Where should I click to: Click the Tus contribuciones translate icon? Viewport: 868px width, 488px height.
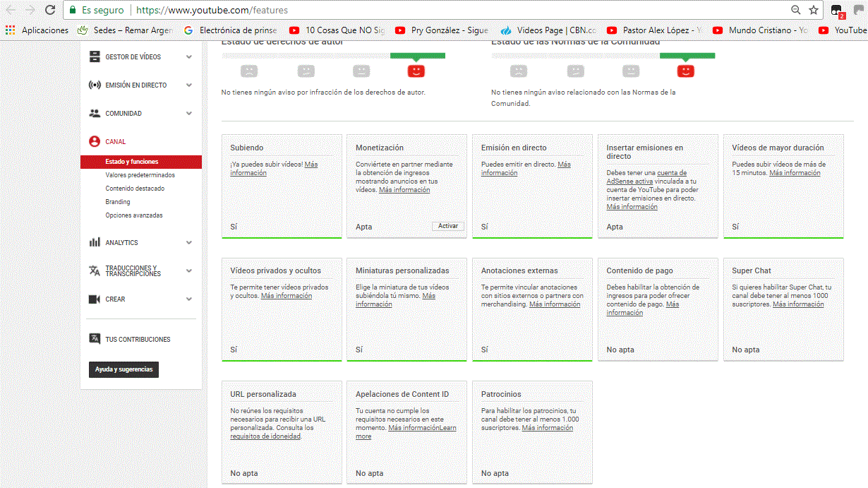pyautogui.click(x=95, y=340)
